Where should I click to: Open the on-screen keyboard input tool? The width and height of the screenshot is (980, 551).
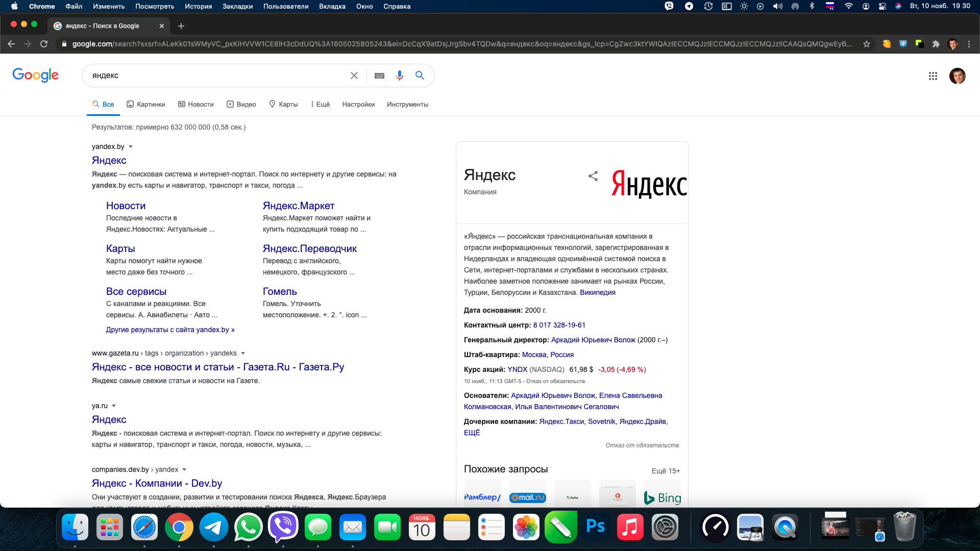tap(379, 76)
